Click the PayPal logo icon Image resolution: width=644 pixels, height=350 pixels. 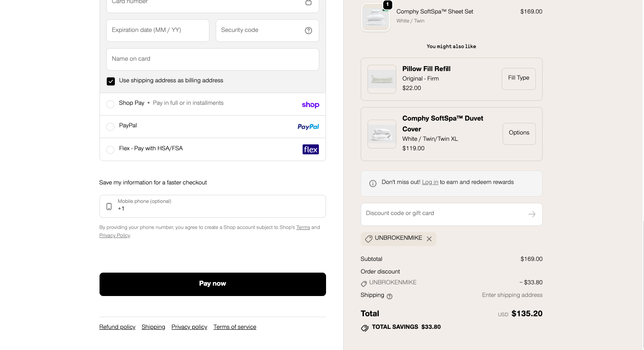click(x=308, y=127)
